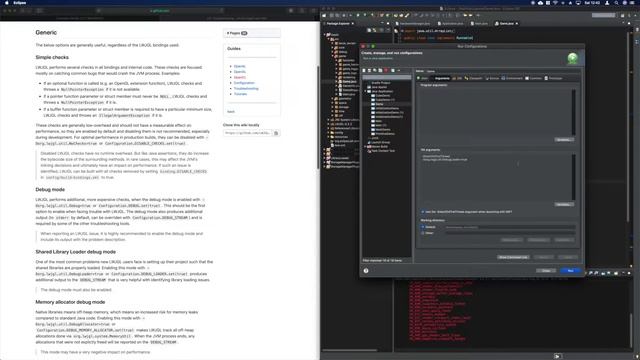Open the filter dropdown arrow in the dialog toolbar
Viewport: 640px width, 360px height.
399,70
